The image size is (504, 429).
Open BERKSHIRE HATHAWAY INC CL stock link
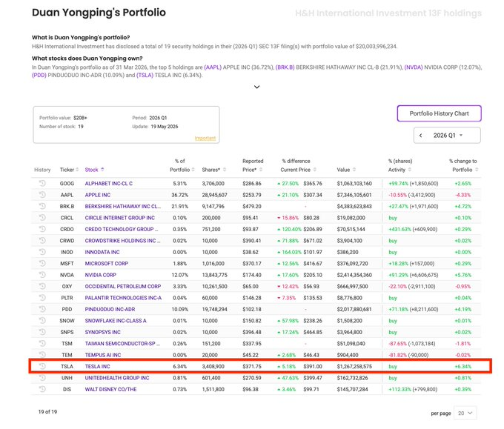[123, 206]
